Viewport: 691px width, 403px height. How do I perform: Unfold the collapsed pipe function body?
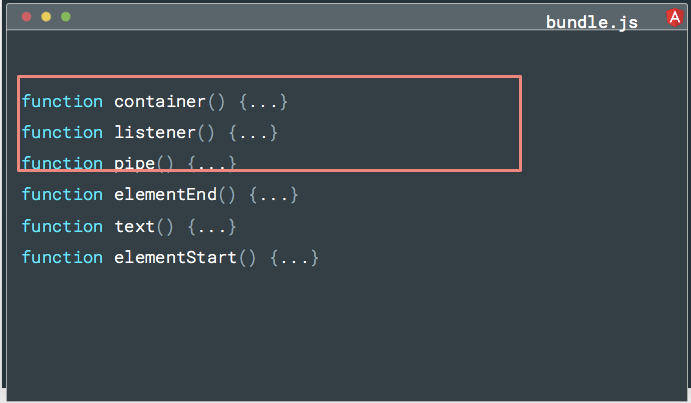[212, 163]
